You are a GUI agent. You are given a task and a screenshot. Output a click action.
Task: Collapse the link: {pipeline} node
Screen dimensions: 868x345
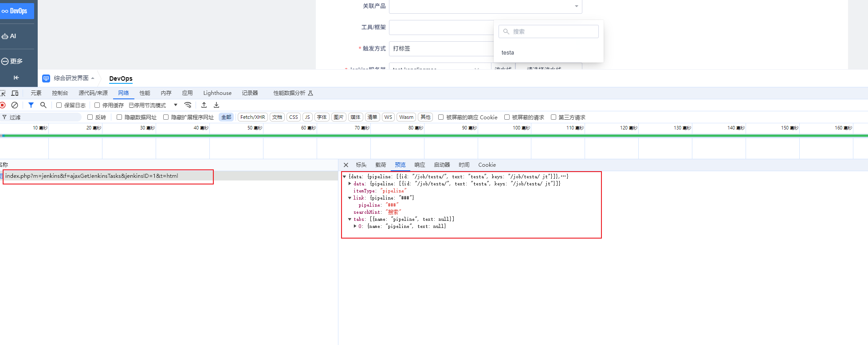[350, 198]
